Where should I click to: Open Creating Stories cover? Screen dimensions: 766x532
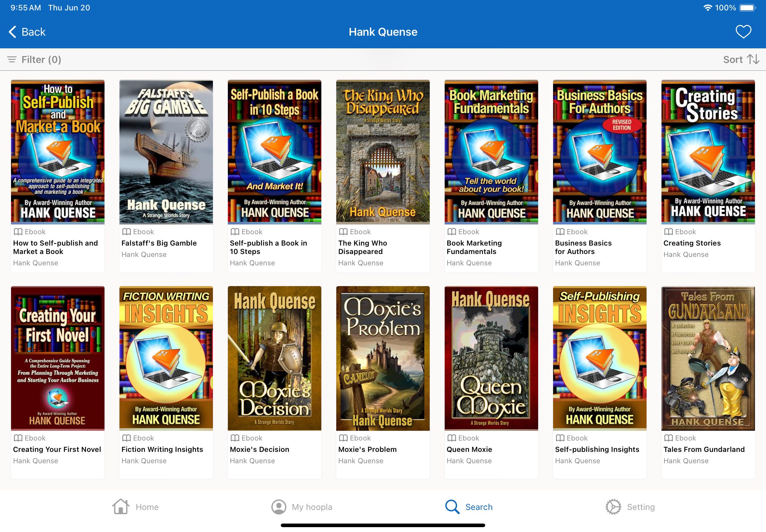(x=708, y=152)
